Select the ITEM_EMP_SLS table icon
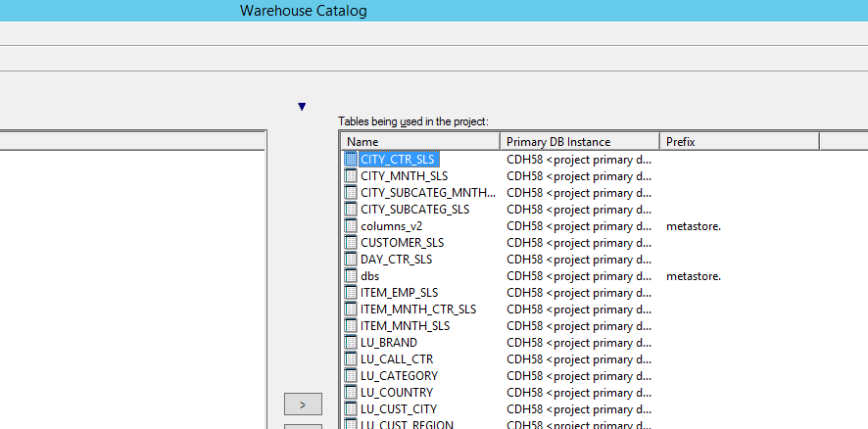 pyautogui.click(x=352, y=292)
